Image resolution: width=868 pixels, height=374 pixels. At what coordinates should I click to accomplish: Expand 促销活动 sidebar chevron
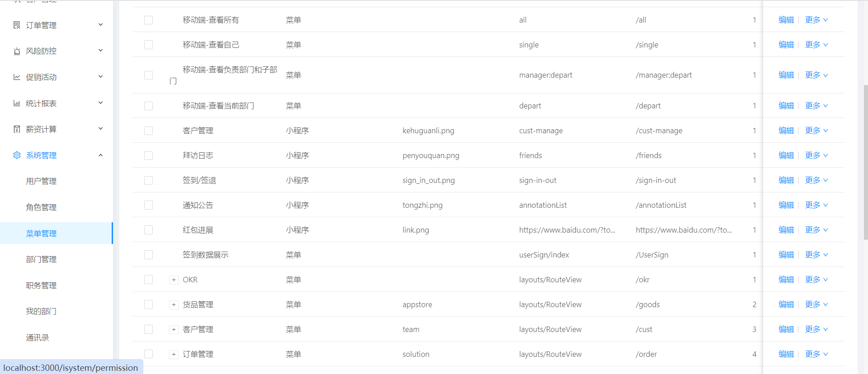tap(101, 76)
